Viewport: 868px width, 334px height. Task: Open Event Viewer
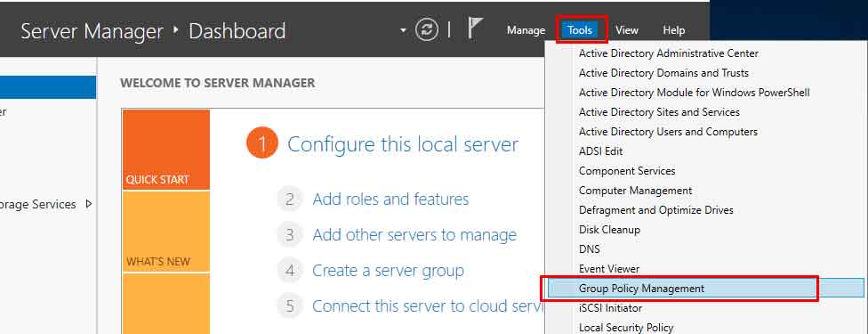(609, 268)
